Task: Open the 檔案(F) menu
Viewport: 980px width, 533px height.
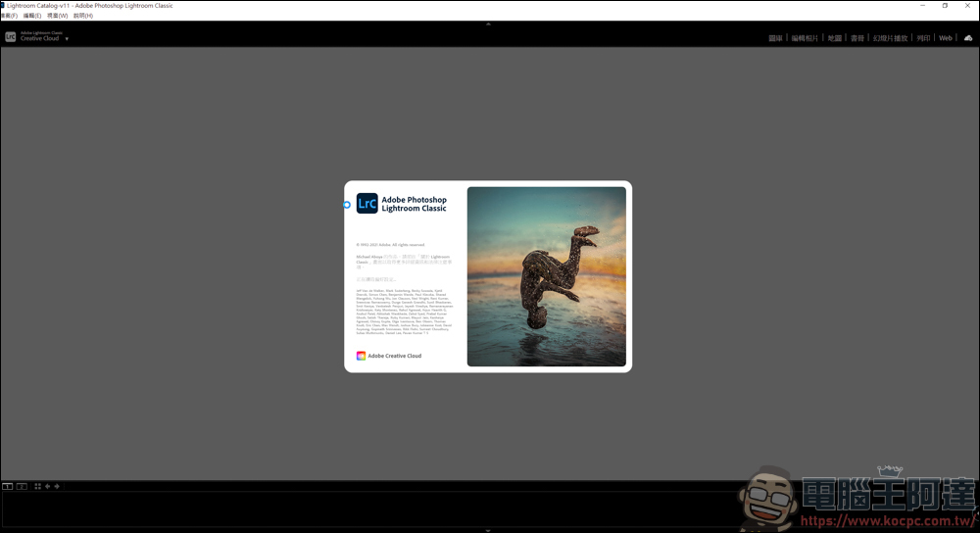Action: 9,16
